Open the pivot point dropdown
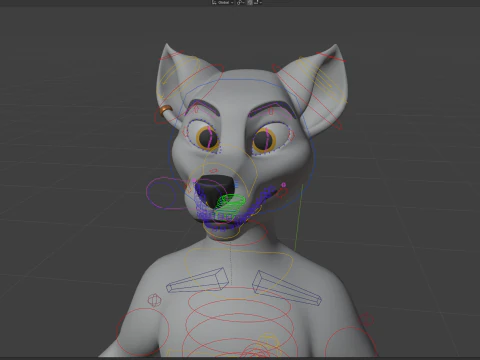 241,2
